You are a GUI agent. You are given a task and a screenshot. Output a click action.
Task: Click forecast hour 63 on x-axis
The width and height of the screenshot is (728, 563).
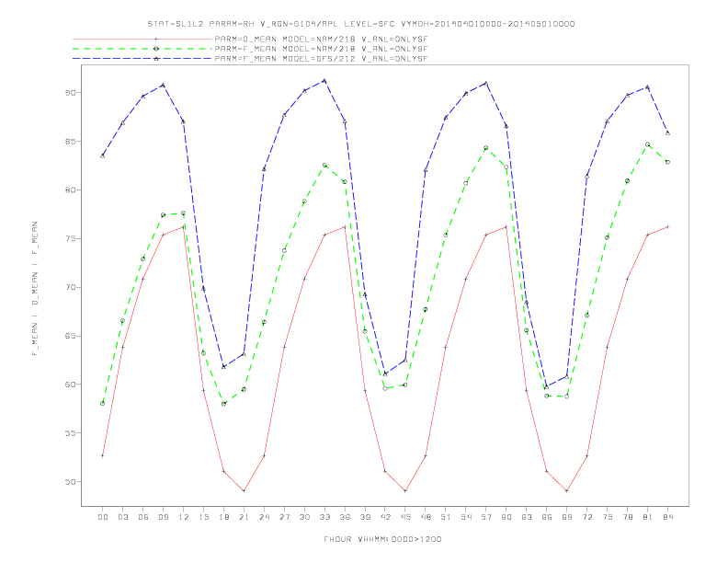(527, 517)
